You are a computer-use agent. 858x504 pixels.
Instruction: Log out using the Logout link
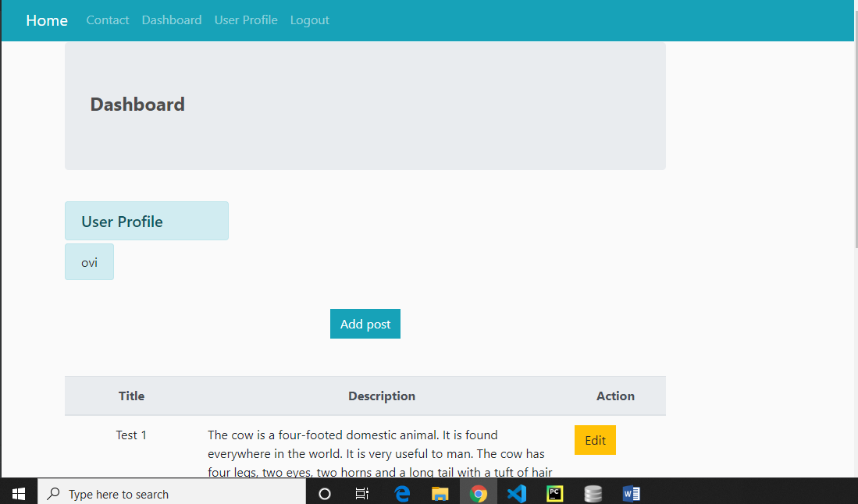[310, 20]
